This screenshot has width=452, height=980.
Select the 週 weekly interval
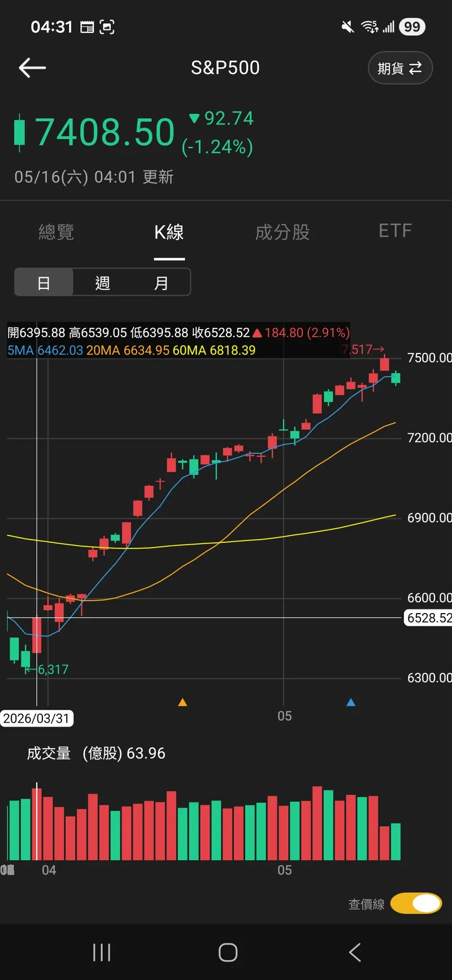pos(102,282)
